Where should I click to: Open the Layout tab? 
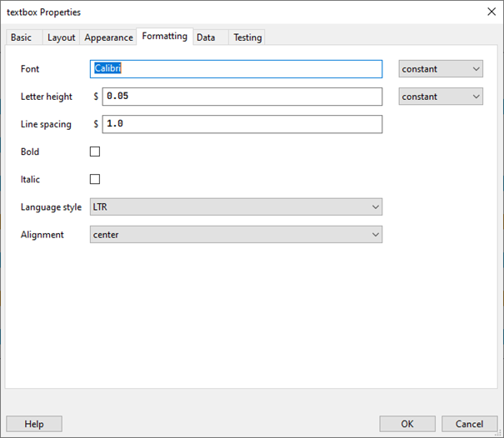61,37
